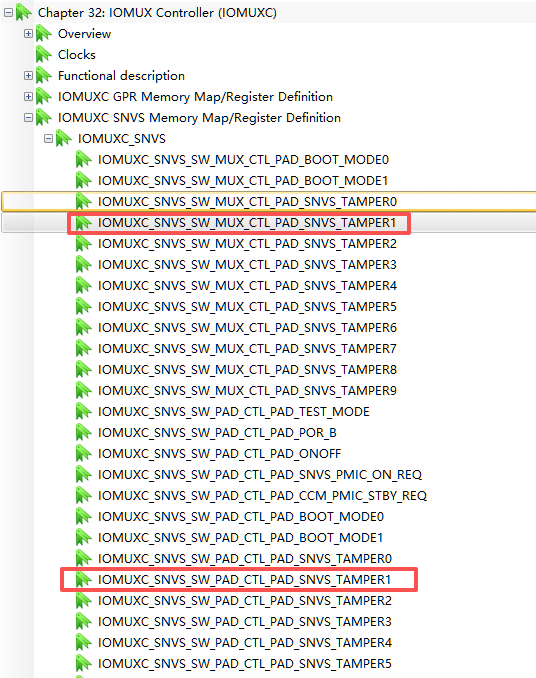This screenshot has width=536, height=678.
Task: Open IOMUXC_SNVS_SW_MUX_CTL_PAD_SNVS_TAMPER4
Action: [247, 285]
